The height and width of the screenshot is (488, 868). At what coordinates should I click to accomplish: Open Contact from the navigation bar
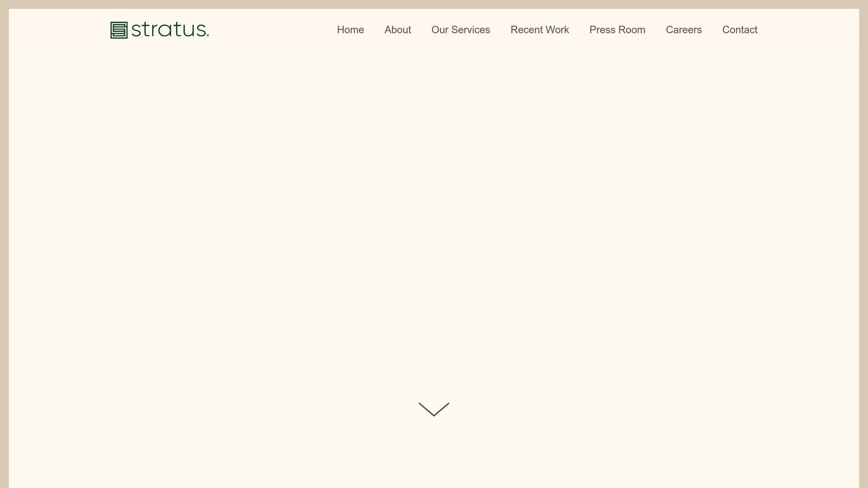click(x=740, y=30)
